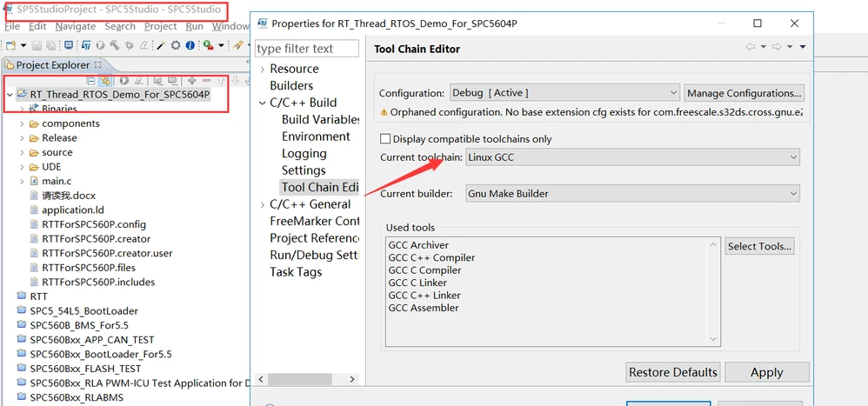Open the Current toolchain dropdown

632,157
